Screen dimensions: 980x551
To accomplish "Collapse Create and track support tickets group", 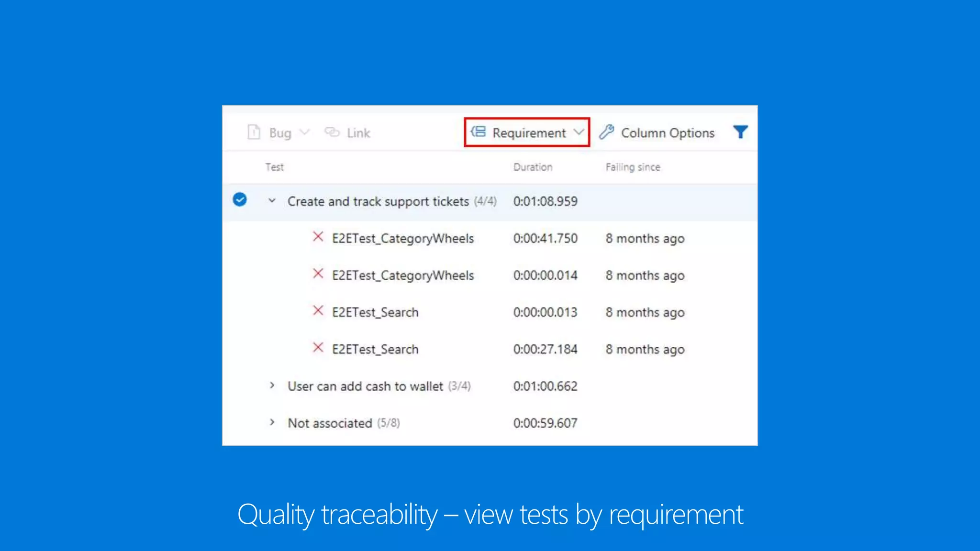I will (x=272, y=201).
